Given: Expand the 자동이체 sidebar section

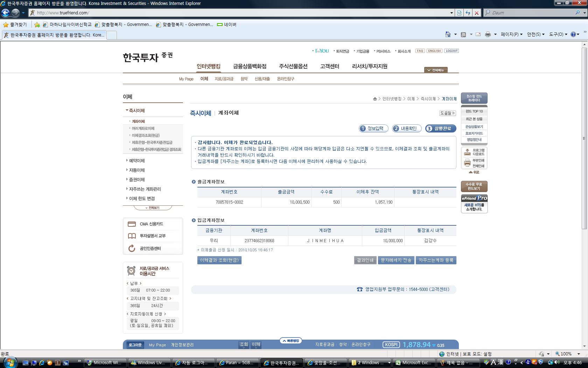Looking at the screenshot, I should pyautogui.click(x=136, y=170).
